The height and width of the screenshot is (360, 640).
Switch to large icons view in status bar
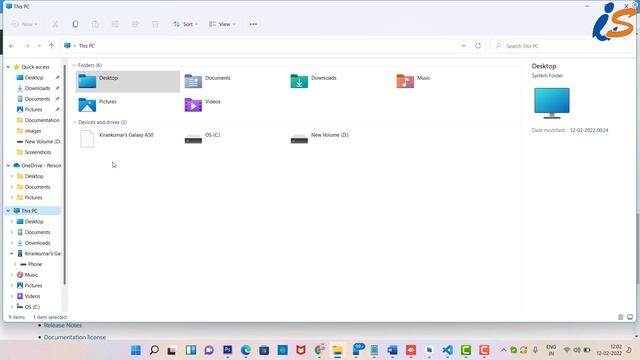pyautogui.click(x=630, y=317)
